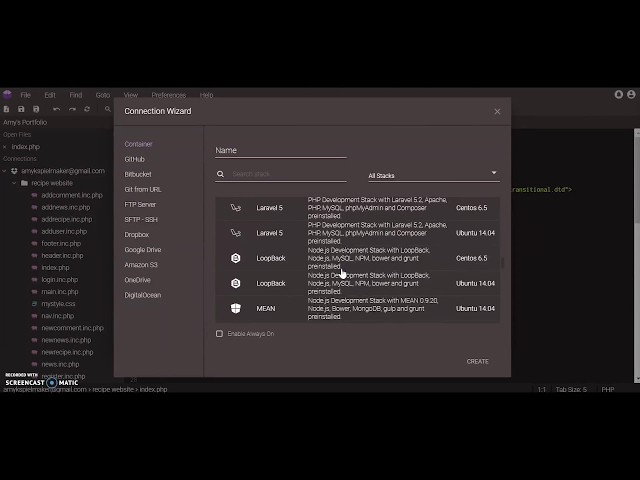This screenshot has width=640, height=480.
Task: Select Google Drive connection type
Action: click(143, 250)
